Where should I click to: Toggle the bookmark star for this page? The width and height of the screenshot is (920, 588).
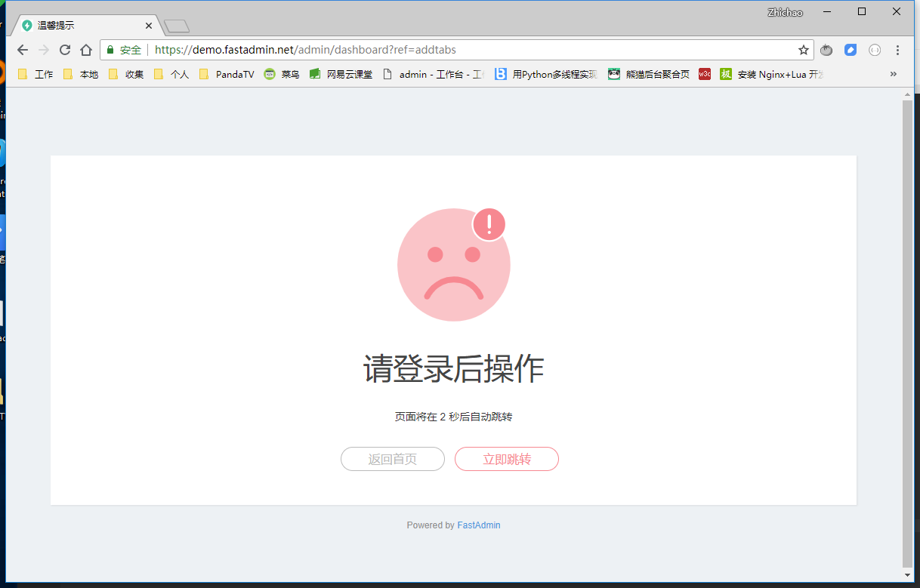tap(803, 50)
